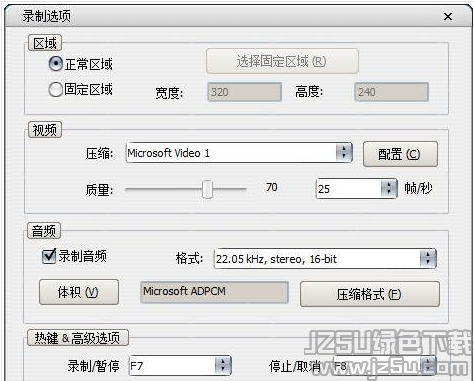Screen dimensions: 474x381
Task: Click the 质量 slider handle
Action: tap(207, 189)
